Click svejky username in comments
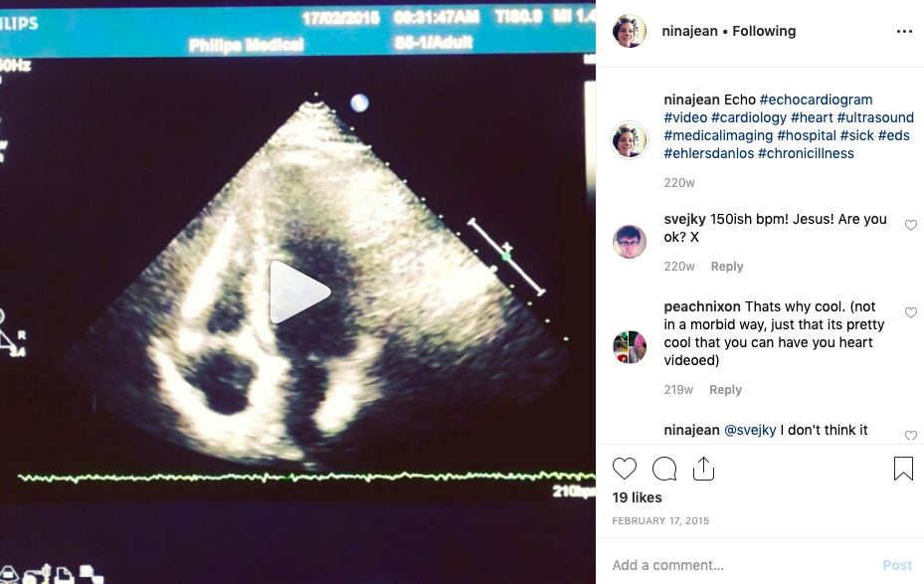The image size is (924, 584). point(684,219)
